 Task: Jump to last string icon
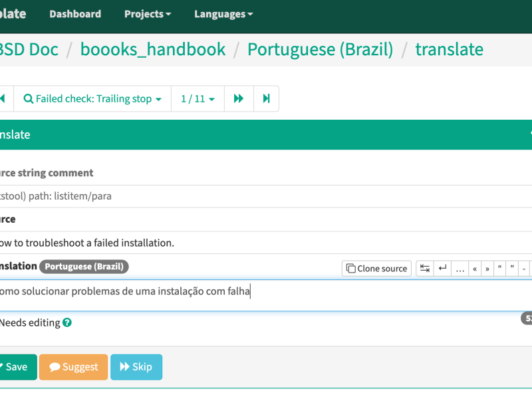click(x=267, y=98)
